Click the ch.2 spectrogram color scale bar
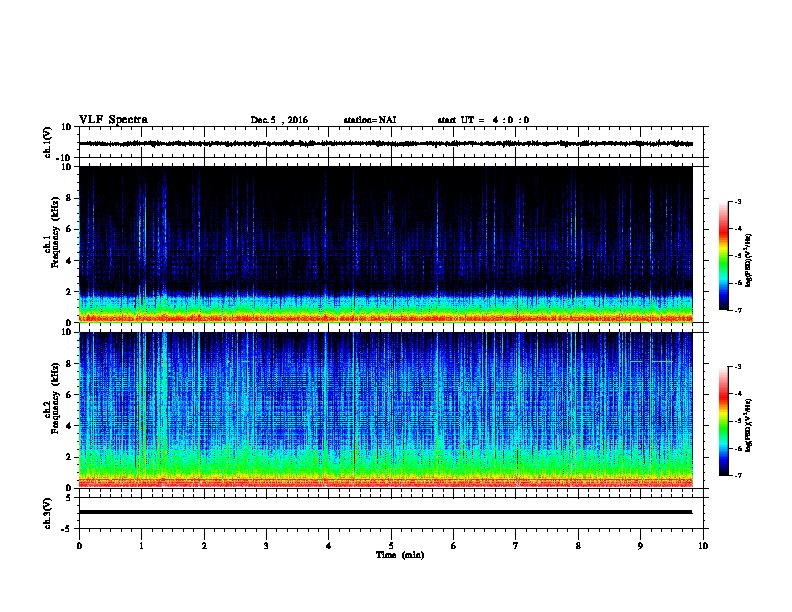Image resolution: width=792 pixels, height=612 pixels. (723, 421)
